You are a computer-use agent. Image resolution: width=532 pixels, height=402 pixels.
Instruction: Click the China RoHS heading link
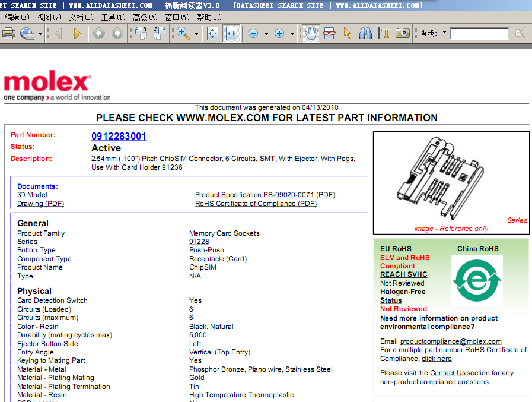tap(478, 249)
